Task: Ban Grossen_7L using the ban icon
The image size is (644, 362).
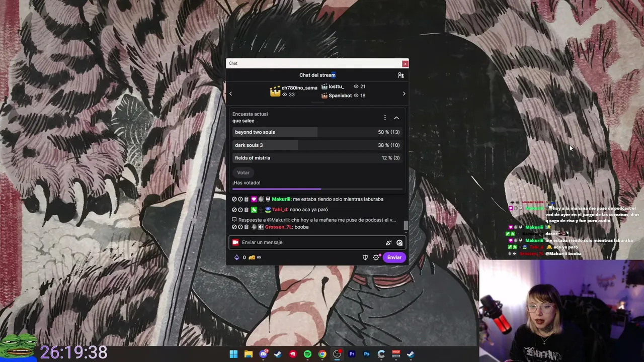Action: tap(234, 227)
